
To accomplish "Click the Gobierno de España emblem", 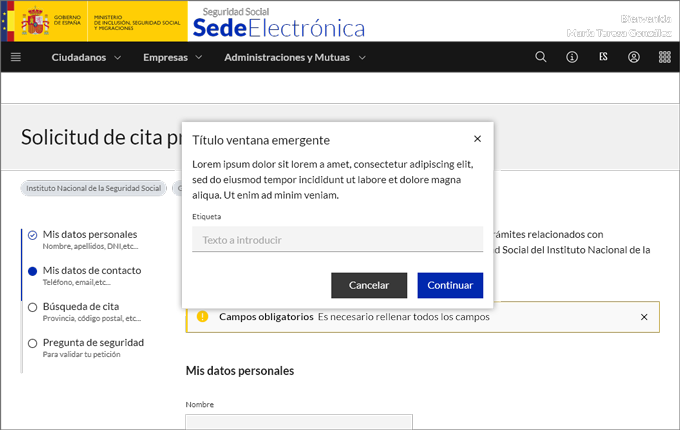I will (x=35, y=20).
